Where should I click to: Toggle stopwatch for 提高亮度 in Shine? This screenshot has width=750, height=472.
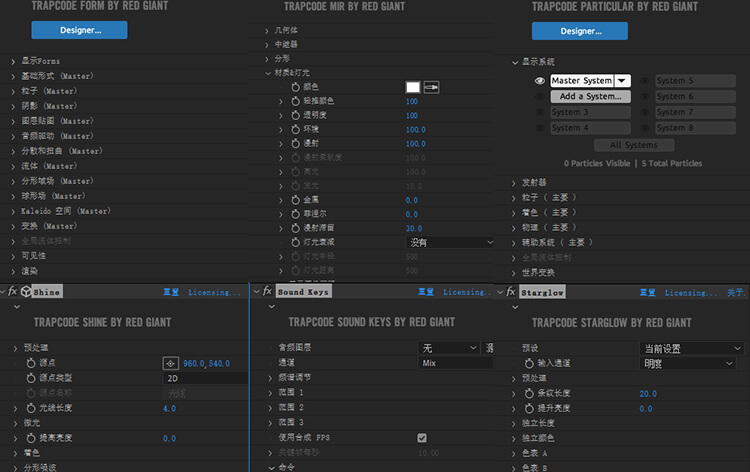31,438
